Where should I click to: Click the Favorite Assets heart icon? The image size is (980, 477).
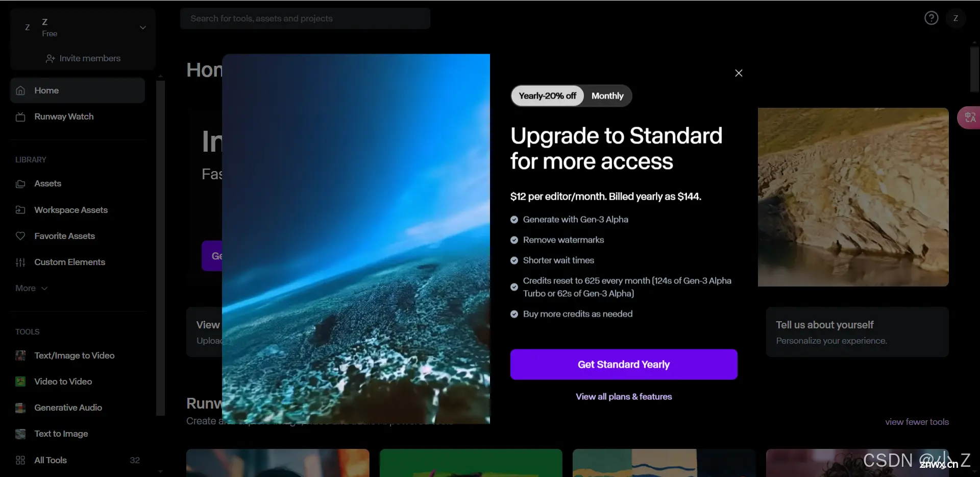click(20, 236)
